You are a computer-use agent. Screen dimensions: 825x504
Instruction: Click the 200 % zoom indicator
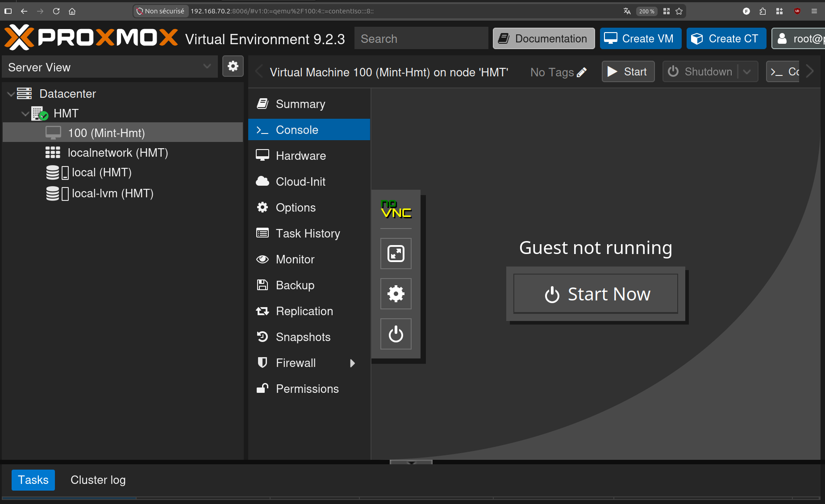coord(647,11)
